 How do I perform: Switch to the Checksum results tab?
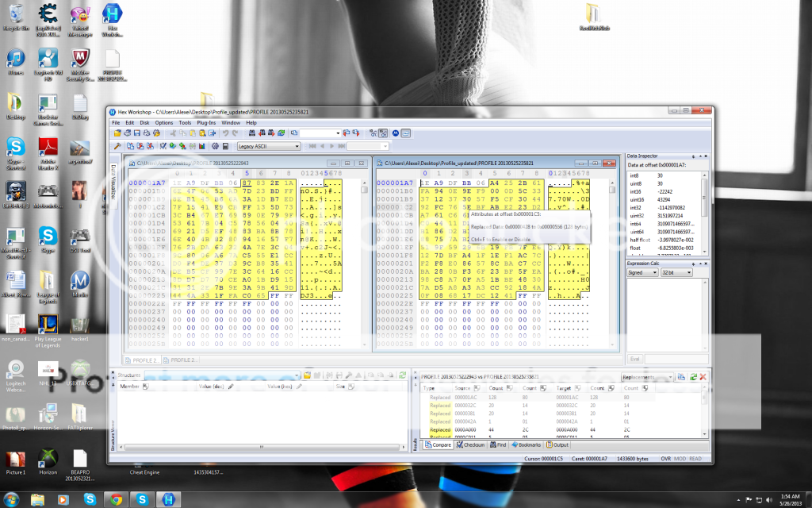tap(470, 445)
